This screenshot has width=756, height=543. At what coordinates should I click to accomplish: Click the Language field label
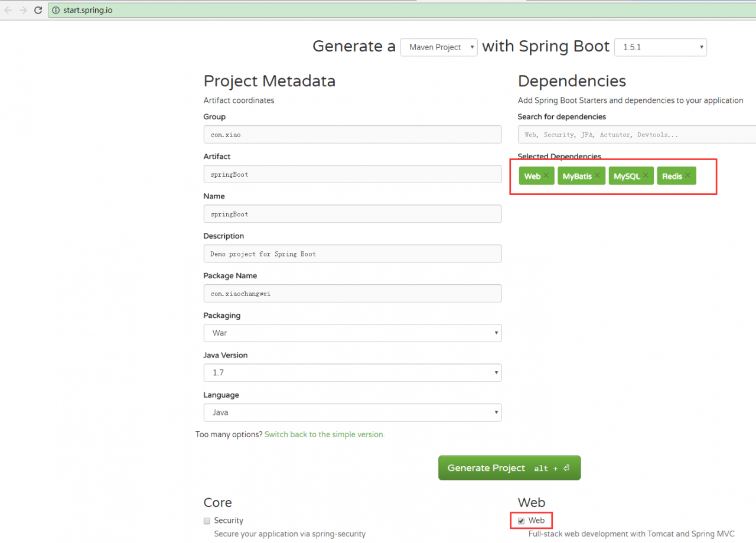pos(221,395)
